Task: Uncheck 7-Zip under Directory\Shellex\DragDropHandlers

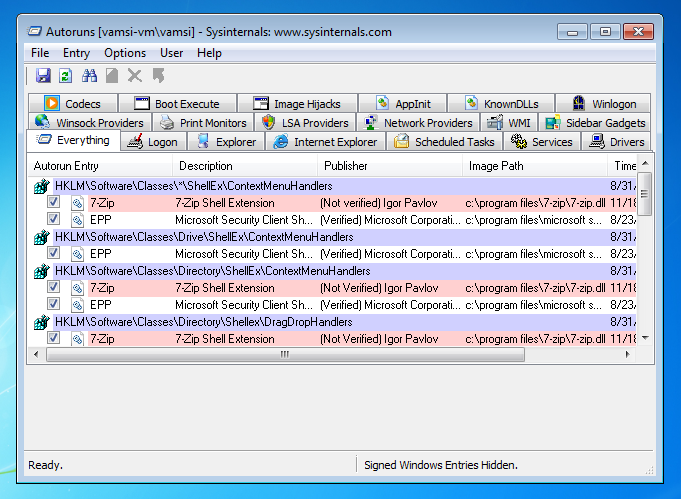Action: 53,337
